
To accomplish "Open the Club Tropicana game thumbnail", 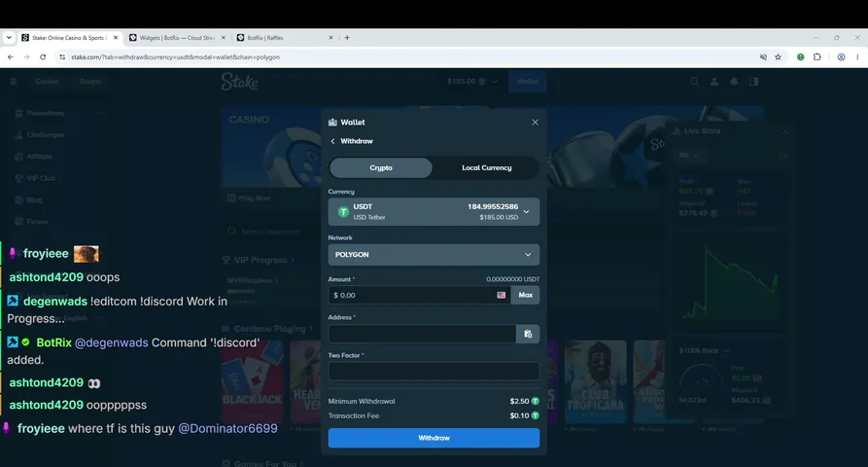I will click(596, 381).
